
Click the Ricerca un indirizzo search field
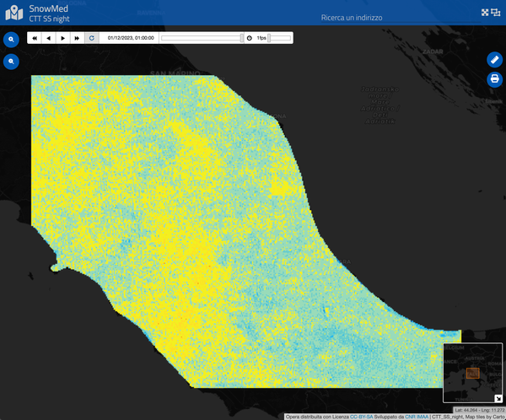352,18
